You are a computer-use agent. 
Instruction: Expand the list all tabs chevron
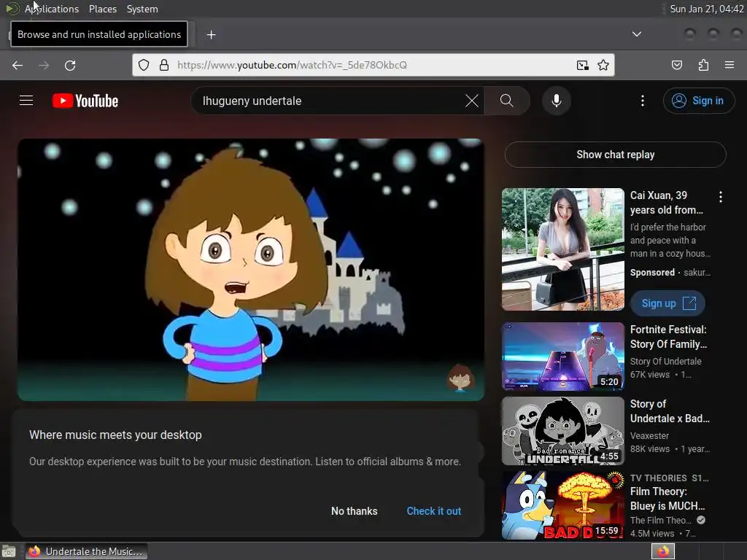coord(636,34)
